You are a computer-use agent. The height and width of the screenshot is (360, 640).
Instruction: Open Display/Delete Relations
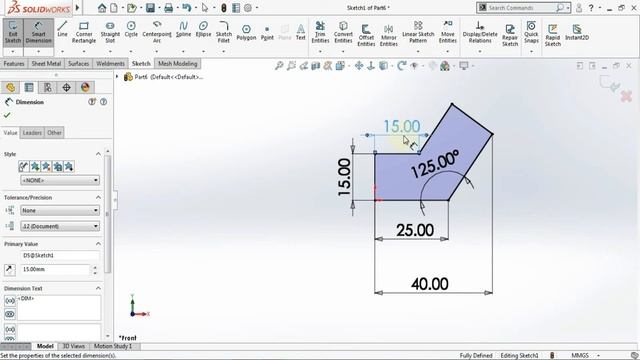click(x=480, y=32)
